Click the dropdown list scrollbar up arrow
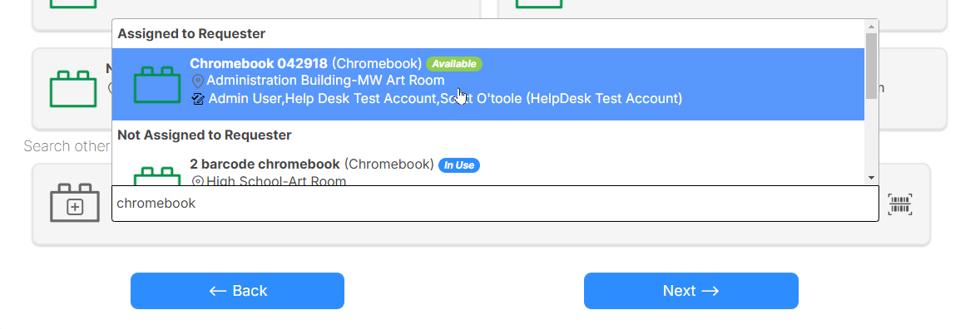The image size is (980, 329). coord(871,27)
